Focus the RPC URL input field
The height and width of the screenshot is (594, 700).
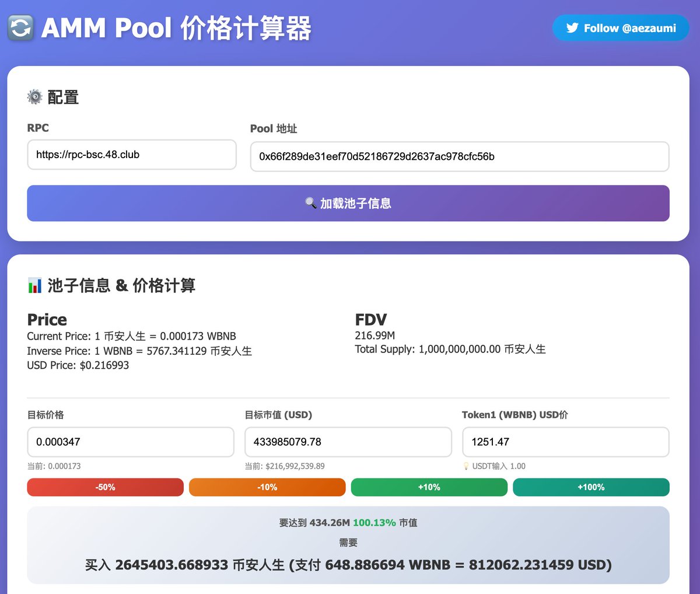pyautogui.click(x=131, y=155)
